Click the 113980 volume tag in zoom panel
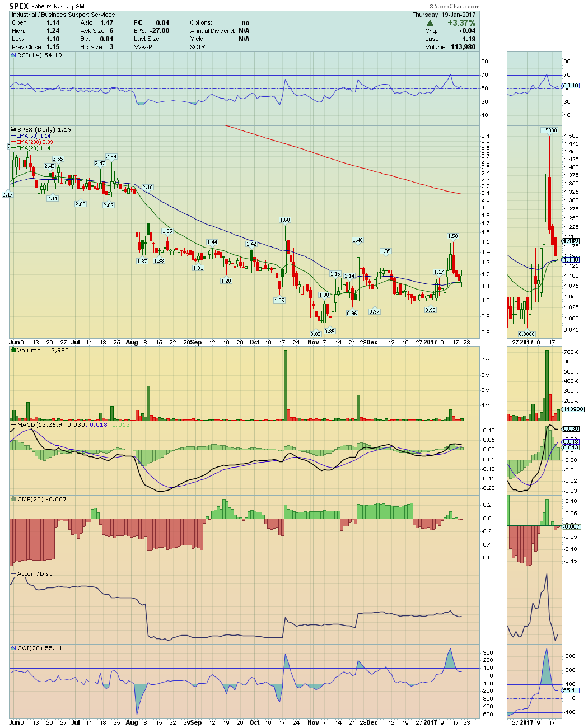Viewport: 588px width, 728px height. (x=573, y=409)
